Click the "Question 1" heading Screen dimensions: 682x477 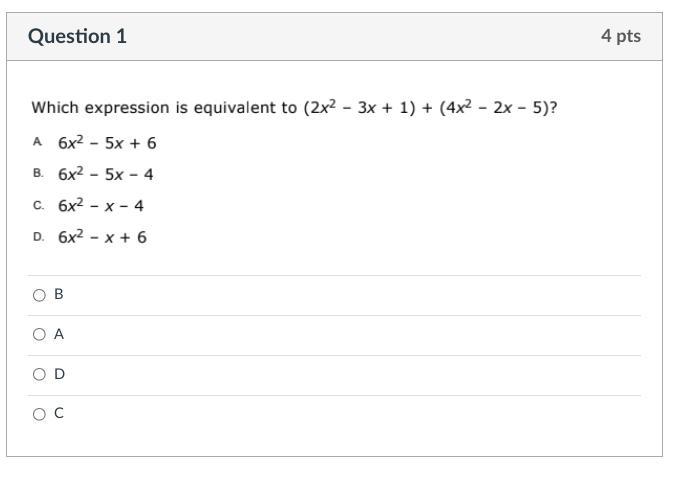[77, 36]
